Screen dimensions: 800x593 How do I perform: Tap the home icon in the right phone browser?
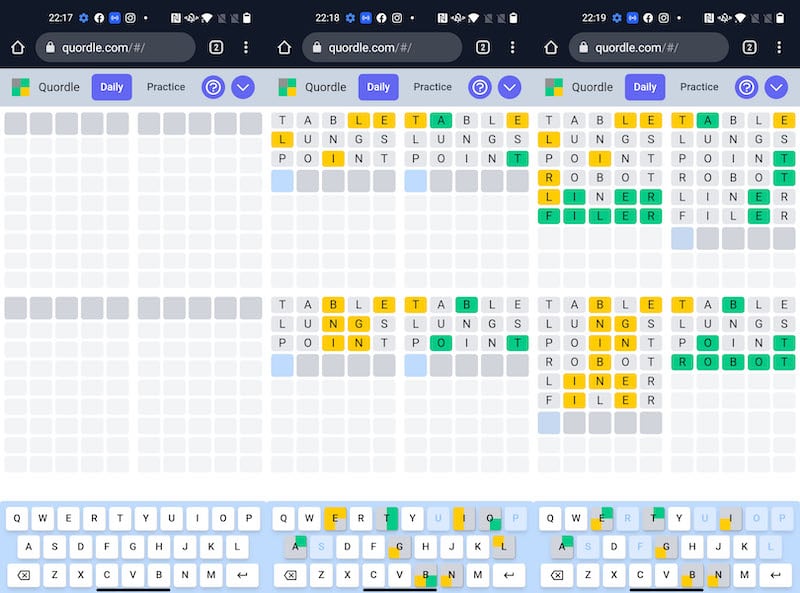(x=551, y=47)
